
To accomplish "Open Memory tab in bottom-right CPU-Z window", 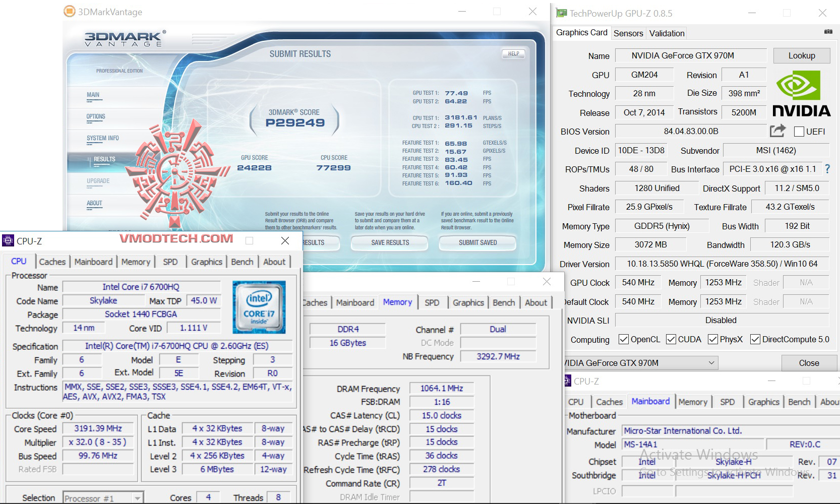I will (x=693, y=402).
